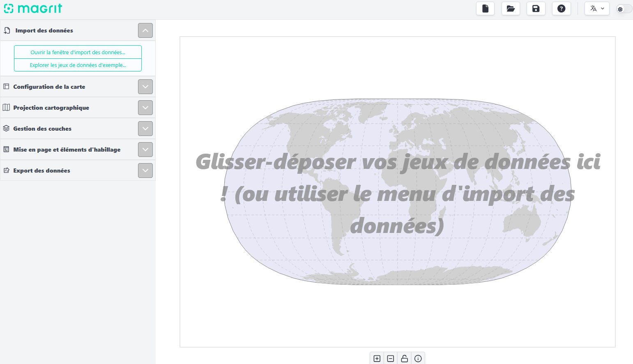Image resolution: width=633 pixels, height=364 pixels.
Task: Open the language selector dropdown
Action: 597,9
